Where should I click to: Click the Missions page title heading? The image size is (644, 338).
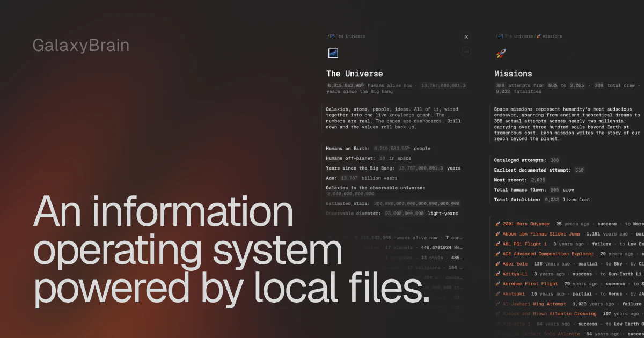coord(513,74)
